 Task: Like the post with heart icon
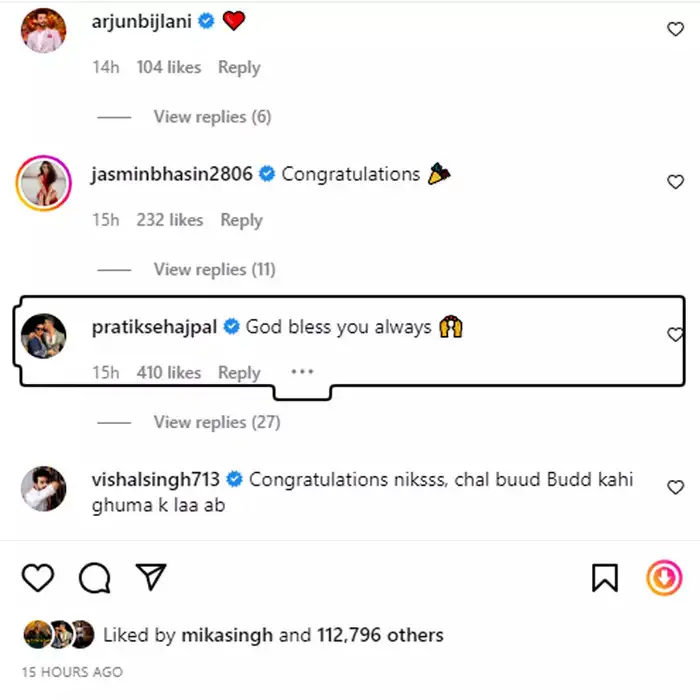38,577
